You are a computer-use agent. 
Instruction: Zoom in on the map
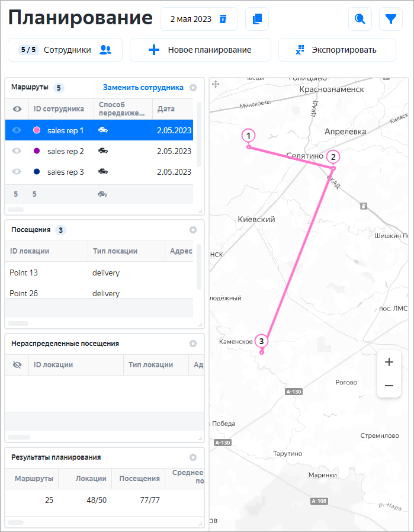pos(389,362)
